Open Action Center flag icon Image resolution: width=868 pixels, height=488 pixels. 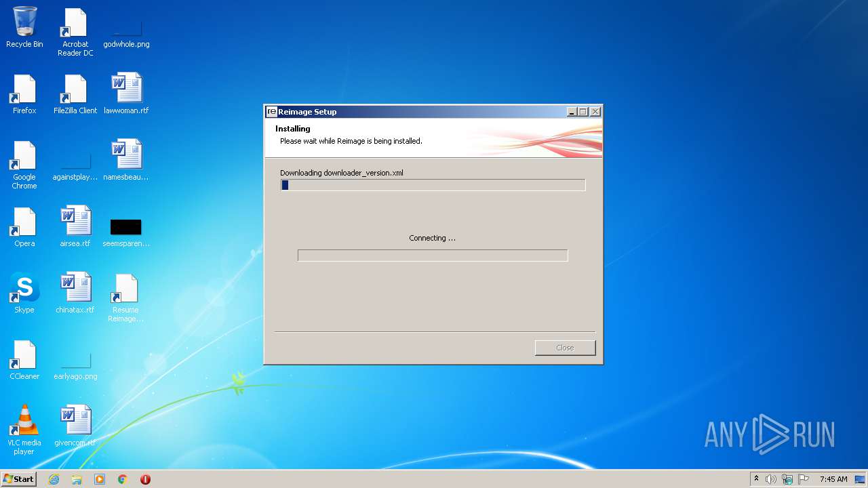tap(804, 479)
